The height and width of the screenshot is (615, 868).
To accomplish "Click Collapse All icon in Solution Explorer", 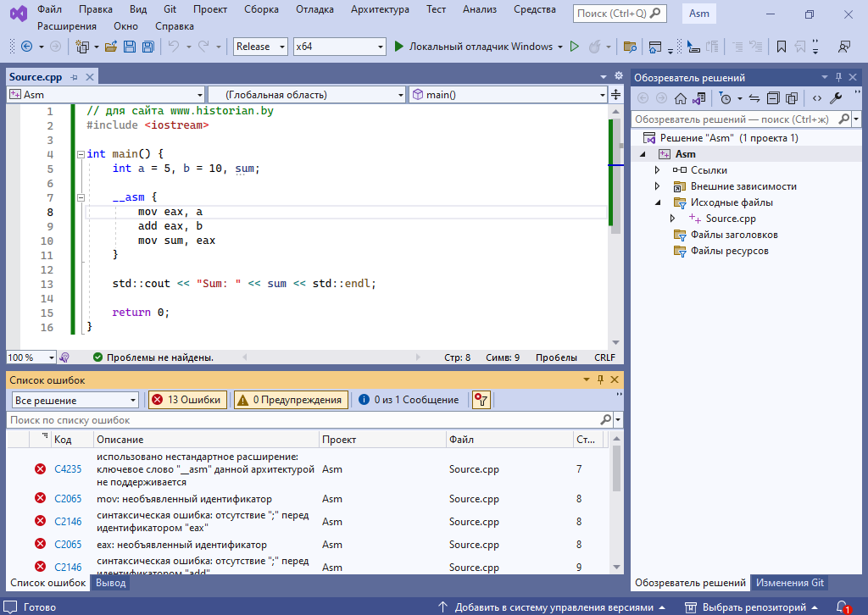I will 772,98.
